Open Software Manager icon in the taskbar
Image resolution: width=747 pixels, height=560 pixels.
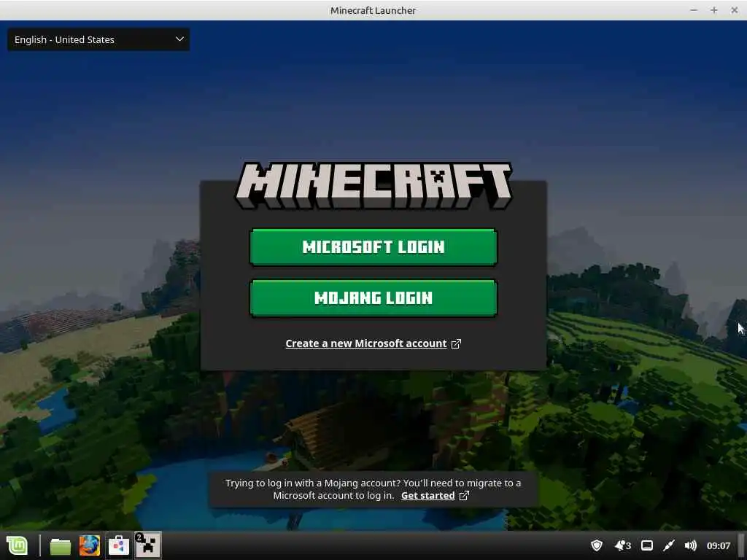pos(119,545)
